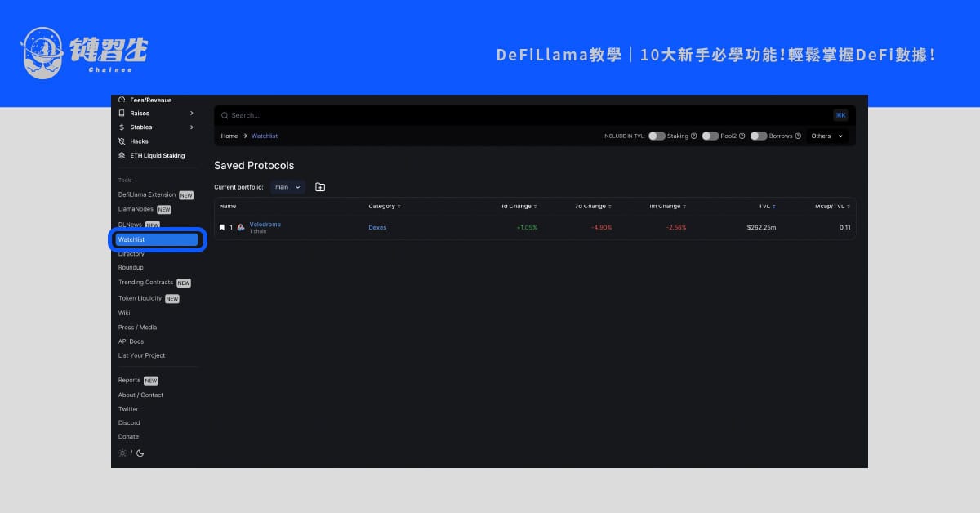980x513 pixels.
Task: Click the +1.05% 1d change value
Action: coord(527,228)
